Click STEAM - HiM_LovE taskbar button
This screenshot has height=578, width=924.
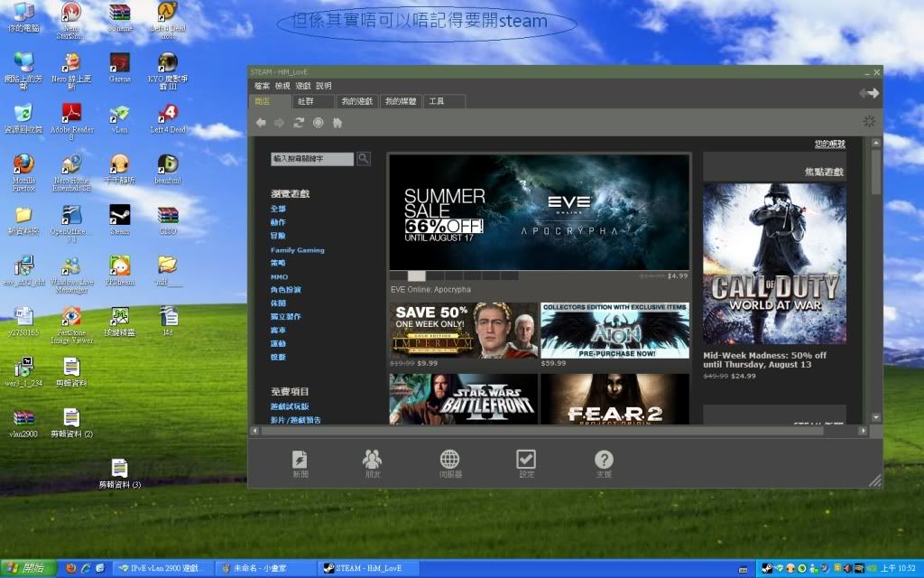[368, 569]
